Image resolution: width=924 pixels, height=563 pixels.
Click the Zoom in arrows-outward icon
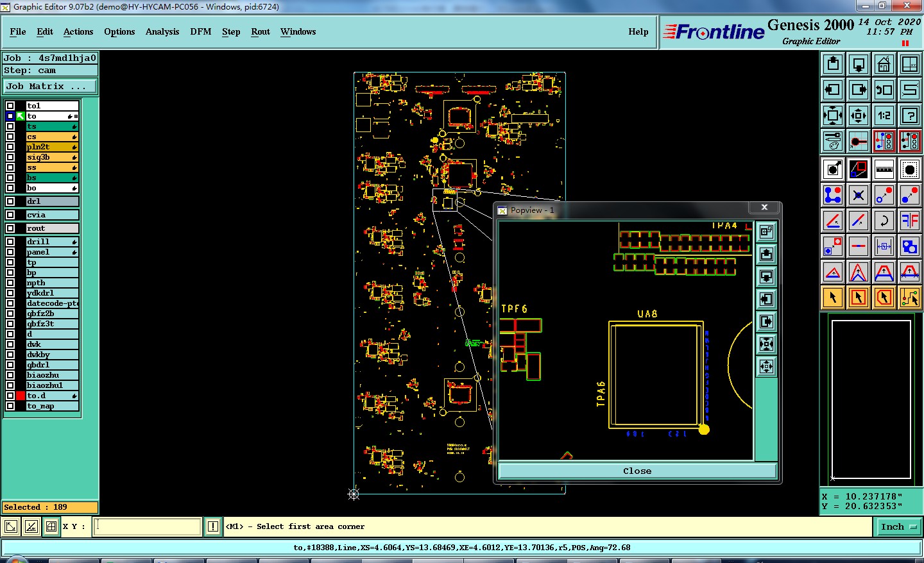click(833, 115)
